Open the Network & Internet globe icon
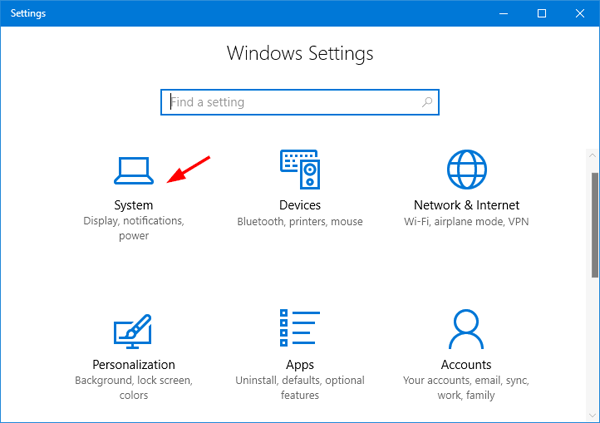600x423 pixels. point(466,170)
